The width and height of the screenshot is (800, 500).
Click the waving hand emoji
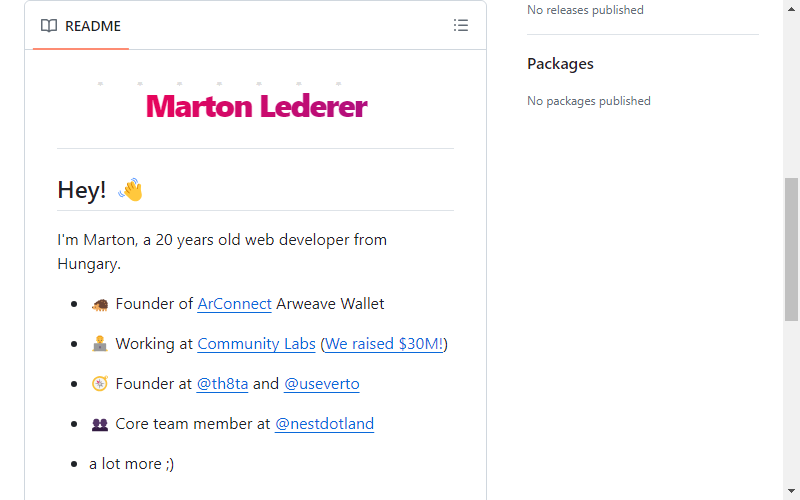click(130, 190)
